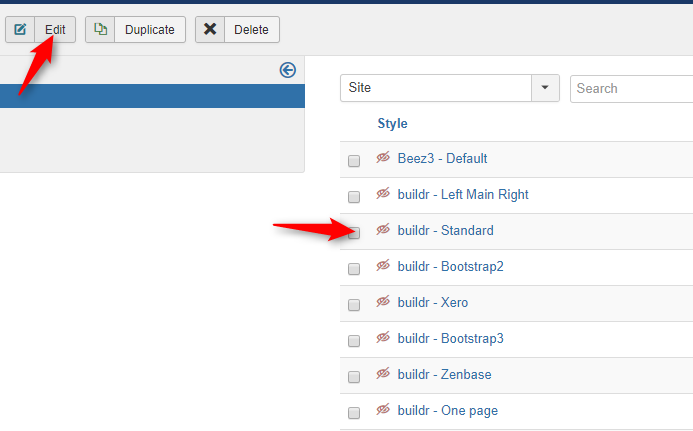Click default-status icon for buildr - Standard

[383, 229]
